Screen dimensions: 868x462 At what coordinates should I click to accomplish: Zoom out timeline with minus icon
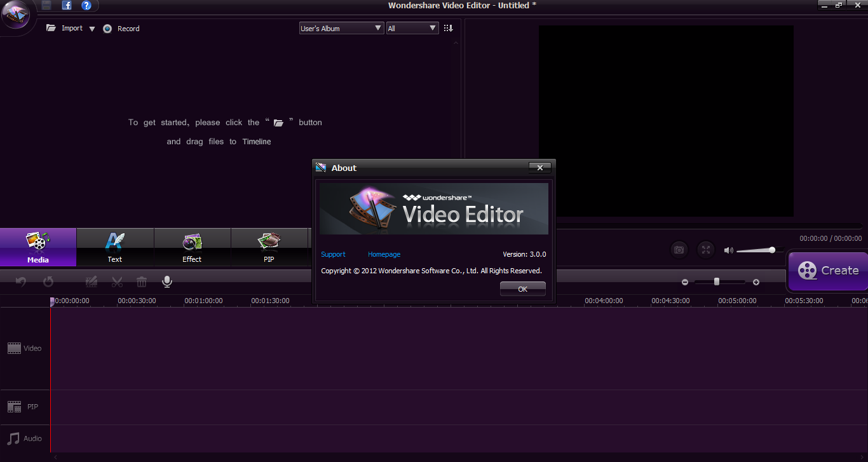[685, 282]
